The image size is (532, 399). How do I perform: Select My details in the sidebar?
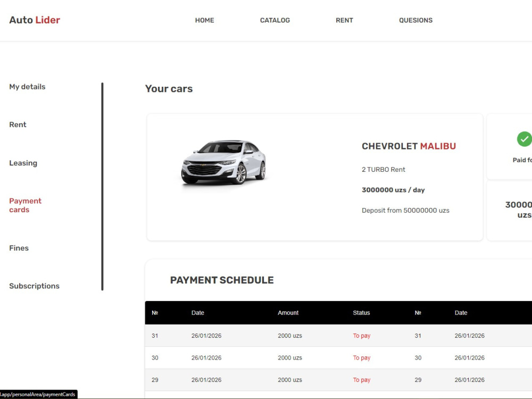pos(27,87)
